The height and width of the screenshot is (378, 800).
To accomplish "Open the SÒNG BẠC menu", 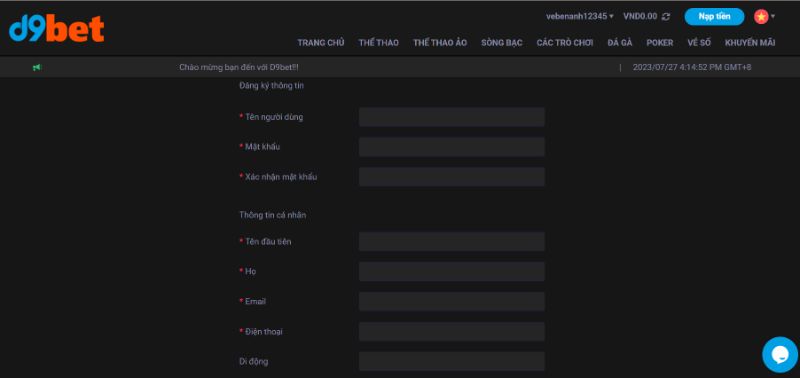I will [x=502, y=43].
